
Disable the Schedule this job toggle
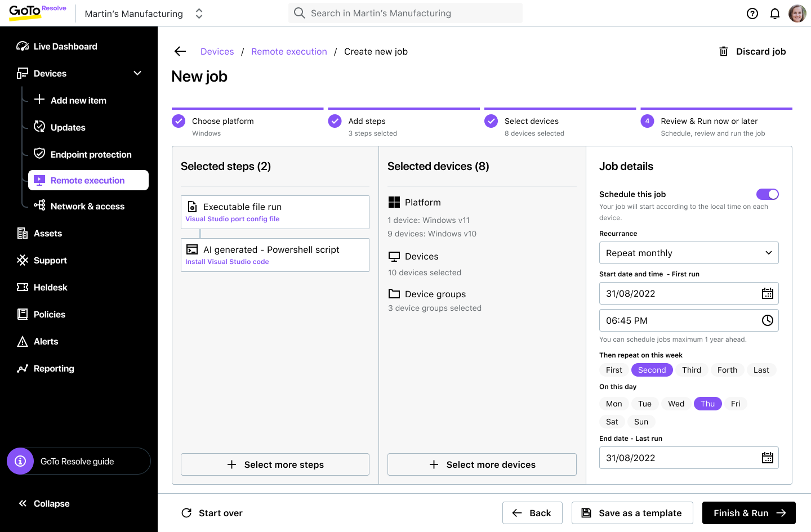(x=767, y=194)
